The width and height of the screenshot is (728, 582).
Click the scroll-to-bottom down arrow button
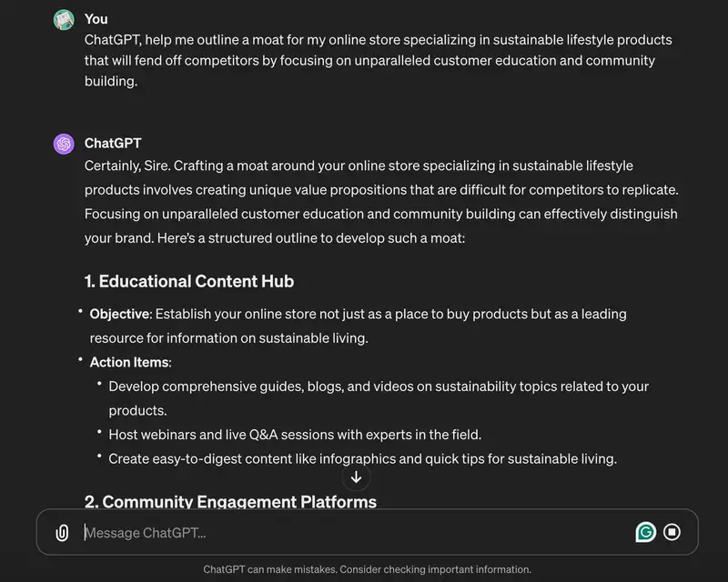[x=356, y=477]
